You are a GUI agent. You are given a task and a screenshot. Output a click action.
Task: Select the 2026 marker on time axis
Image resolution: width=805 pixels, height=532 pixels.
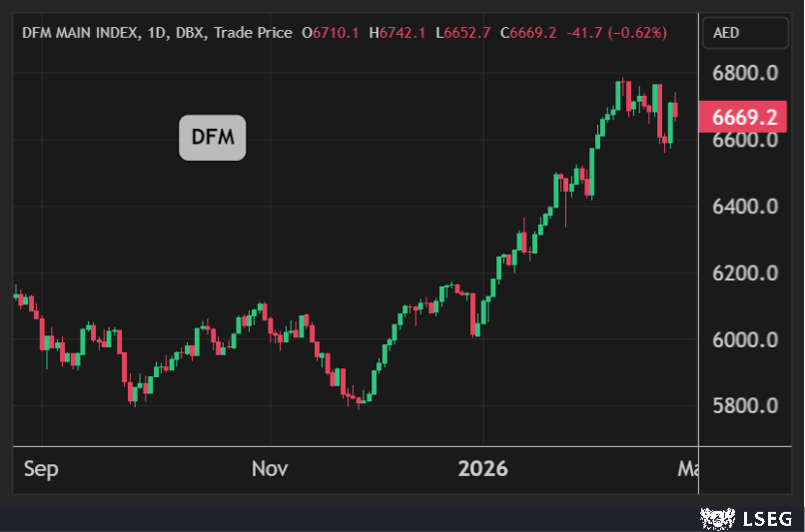pyautogui.click(x=482, y=468)
